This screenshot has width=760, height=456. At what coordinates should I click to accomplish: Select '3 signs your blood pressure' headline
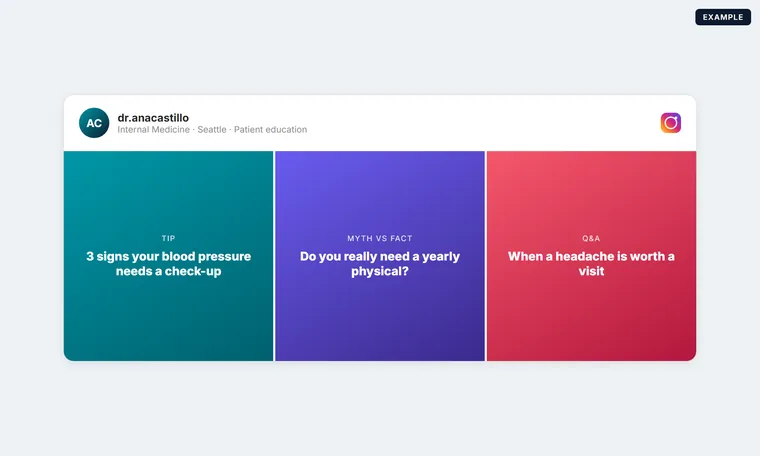click(x=168, y=256)
